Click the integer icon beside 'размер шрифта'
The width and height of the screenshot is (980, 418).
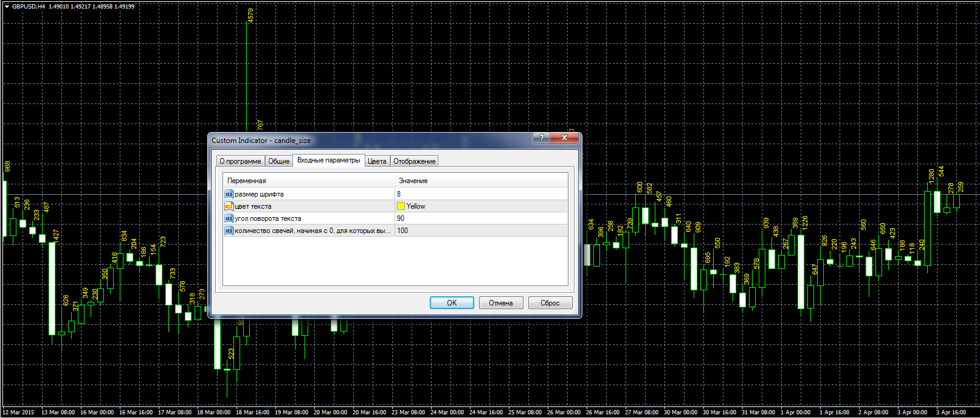[x=229, y=194]
